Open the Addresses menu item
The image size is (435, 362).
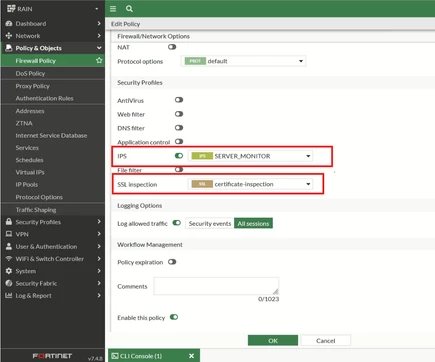click(x=53, y=111)
